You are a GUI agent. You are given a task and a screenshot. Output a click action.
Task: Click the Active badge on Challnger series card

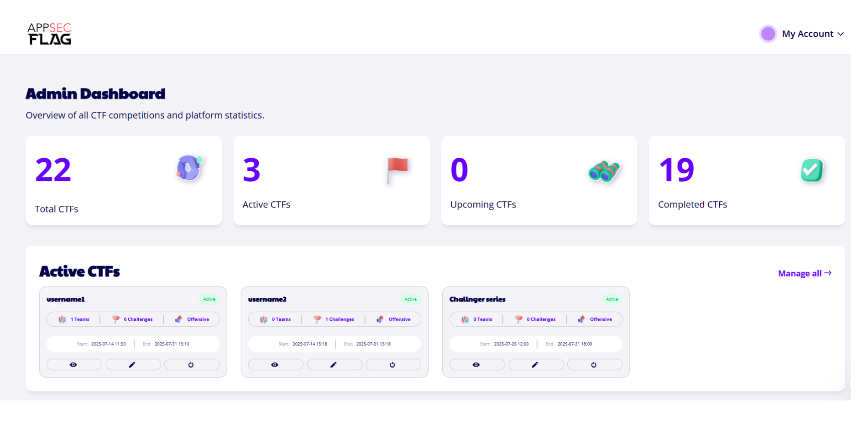[x=612, y=299]
